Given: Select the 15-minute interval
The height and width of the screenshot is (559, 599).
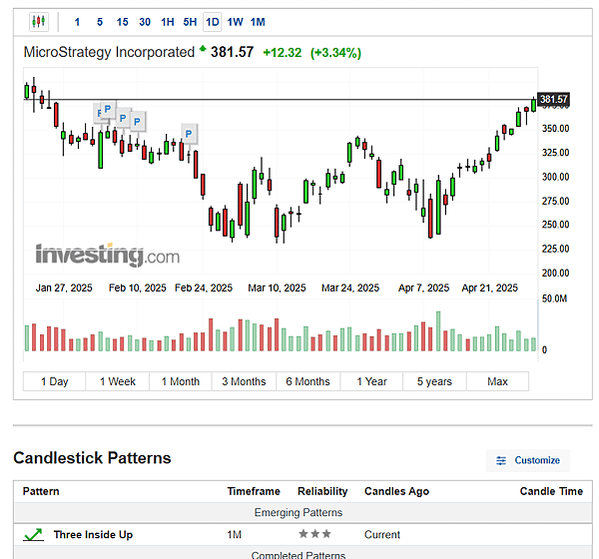Looking at the screenshot, I should coord(122,22).
